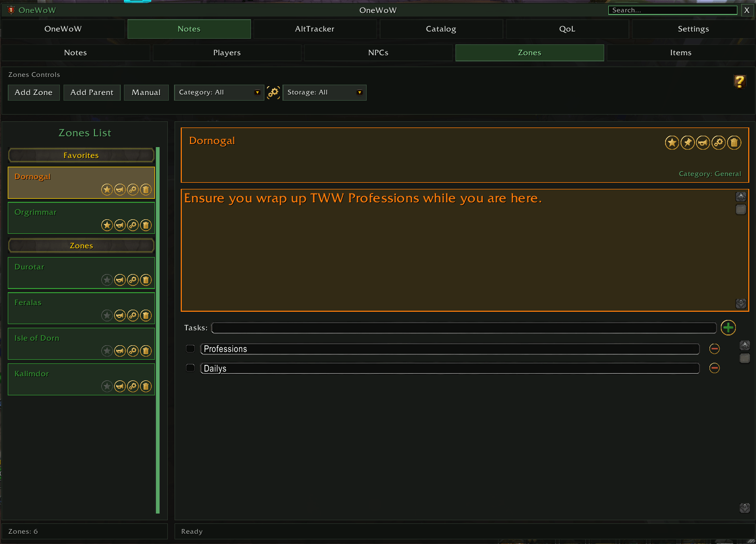The height and width of the screenshot is (544, 756).
Task: Delete Dornogal via header trash icon
Action: pyautogui.click(x=734, y=142)
